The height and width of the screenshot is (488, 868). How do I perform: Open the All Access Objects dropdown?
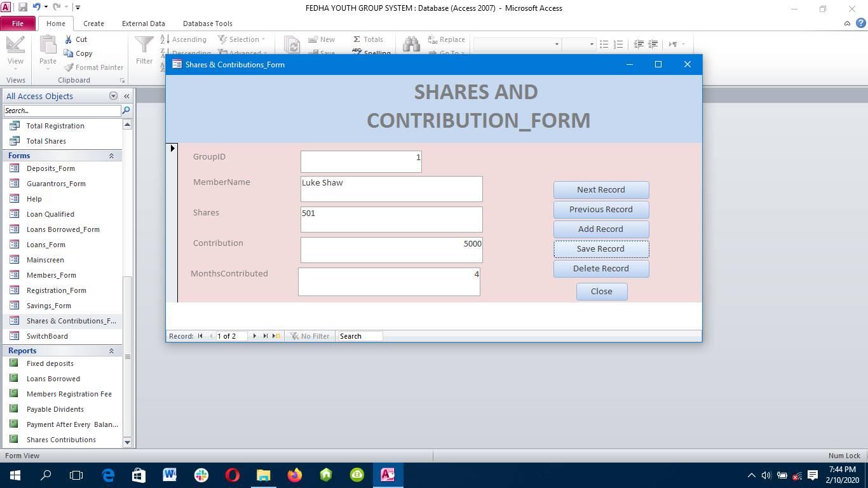(x=113, y=96)
